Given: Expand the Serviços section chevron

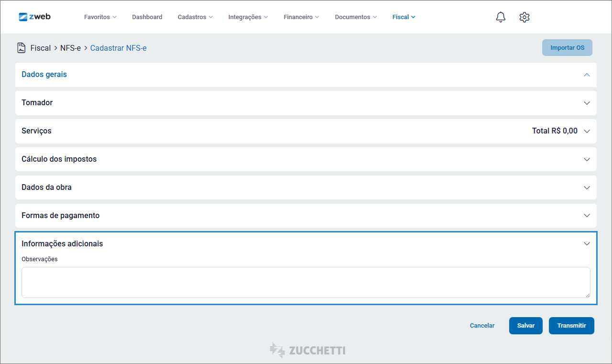Looking at the screenshot, I should click(x=587, y=131).
